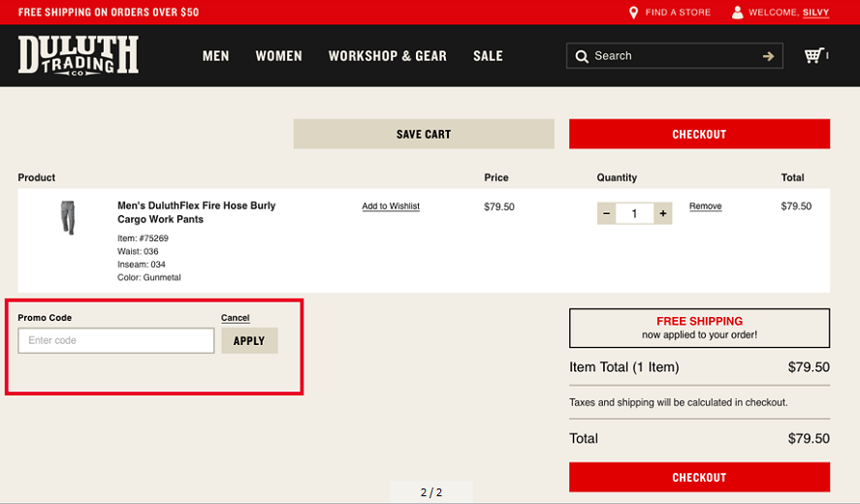Cancel the promo code entry

pyautogui.click(x=236, y=318)
